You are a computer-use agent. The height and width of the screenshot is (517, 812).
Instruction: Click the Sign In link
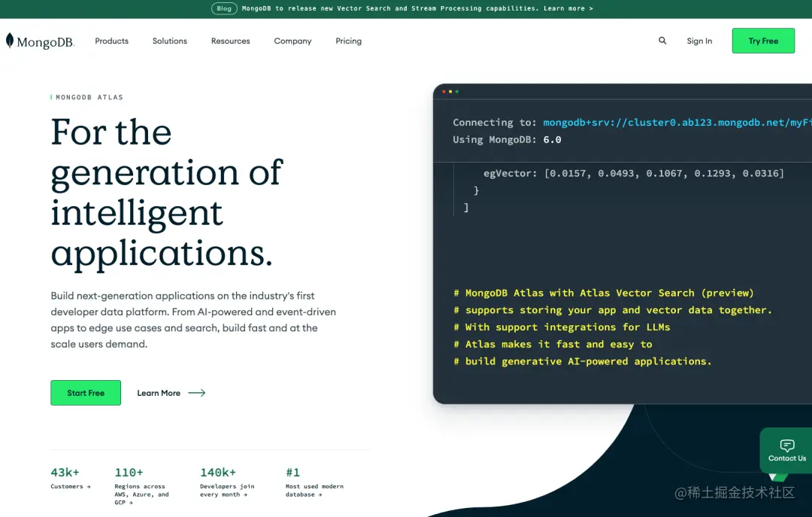coord(699,41)
